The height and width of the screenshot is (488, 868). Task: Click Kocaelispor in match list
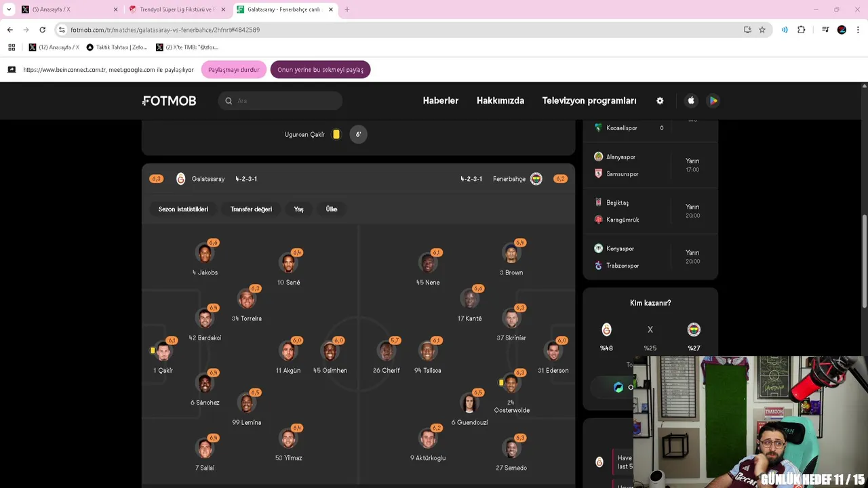pyautogui.click(x=621, y=128)
